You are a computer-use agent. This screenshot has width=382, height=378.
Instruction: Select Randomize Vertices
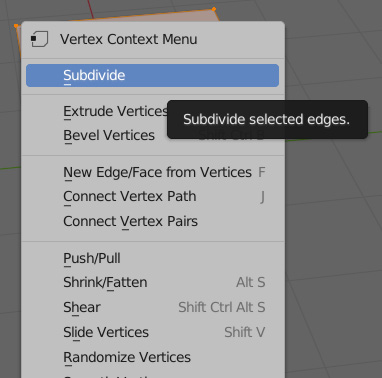point(152,357)
